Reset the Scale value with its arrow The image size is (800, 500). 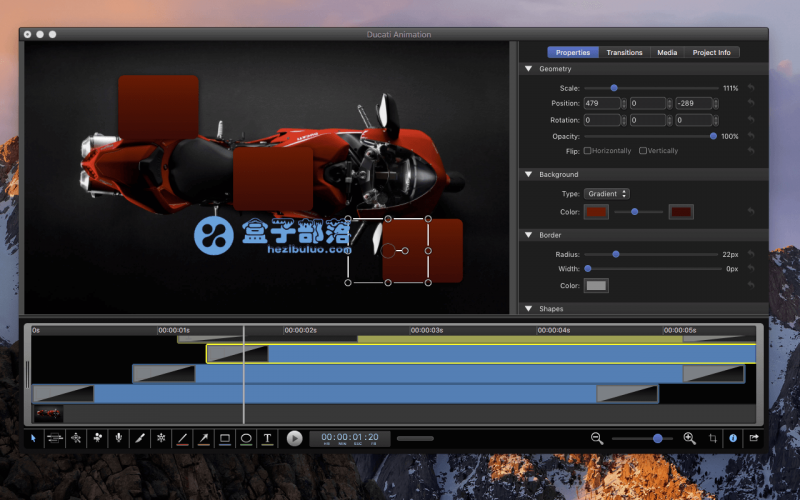point(751,88)
